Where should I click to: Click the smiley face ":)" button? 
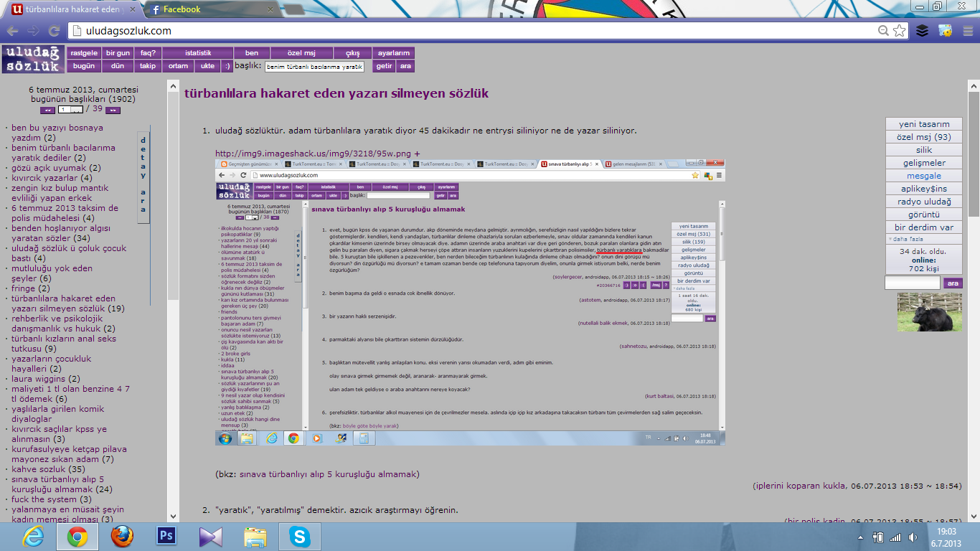point(227,66)
